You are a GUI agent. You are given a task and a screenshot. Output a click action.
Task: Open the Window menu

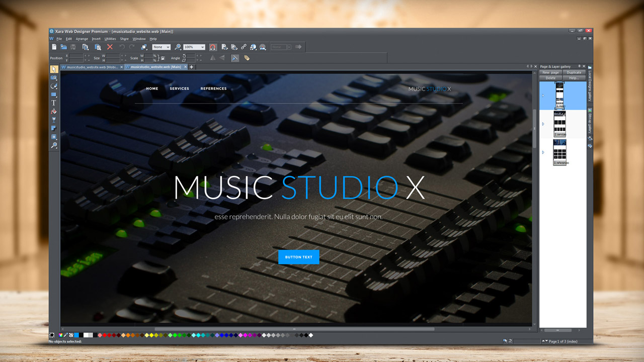point(139,39)
